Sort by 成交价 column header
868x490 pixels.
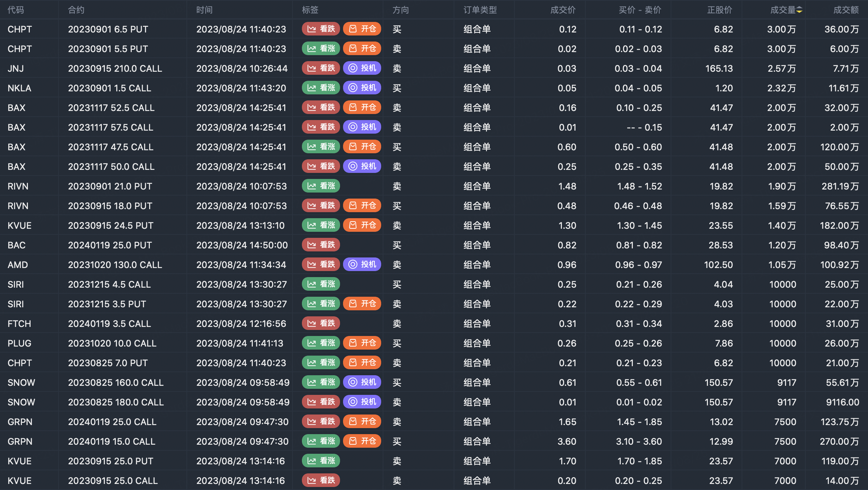563,10
